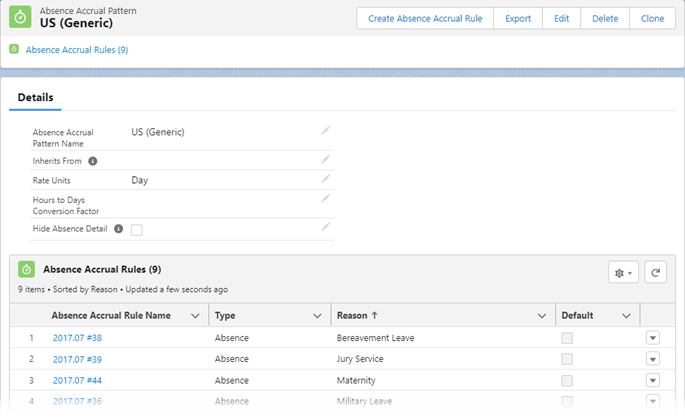Toggle Default checkbox for Bereavement Leave row

[567, 338]
